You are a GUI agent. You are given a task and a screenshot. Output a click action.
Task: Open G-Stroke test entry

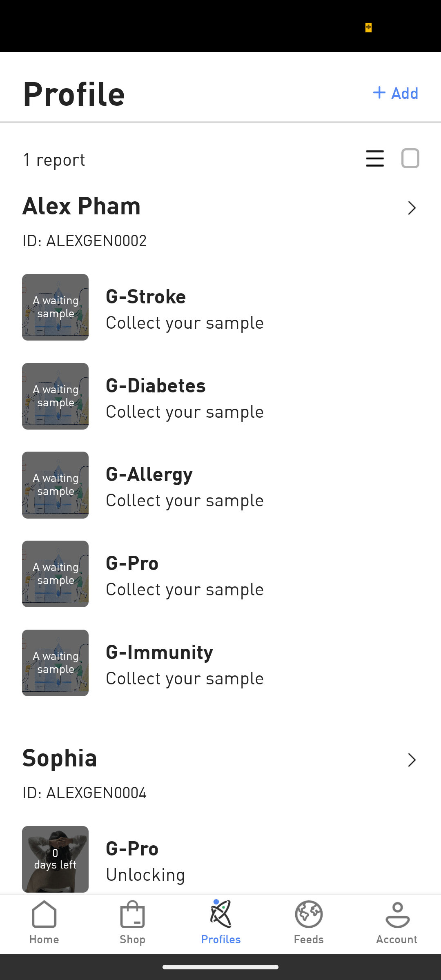tap(185, 308)
